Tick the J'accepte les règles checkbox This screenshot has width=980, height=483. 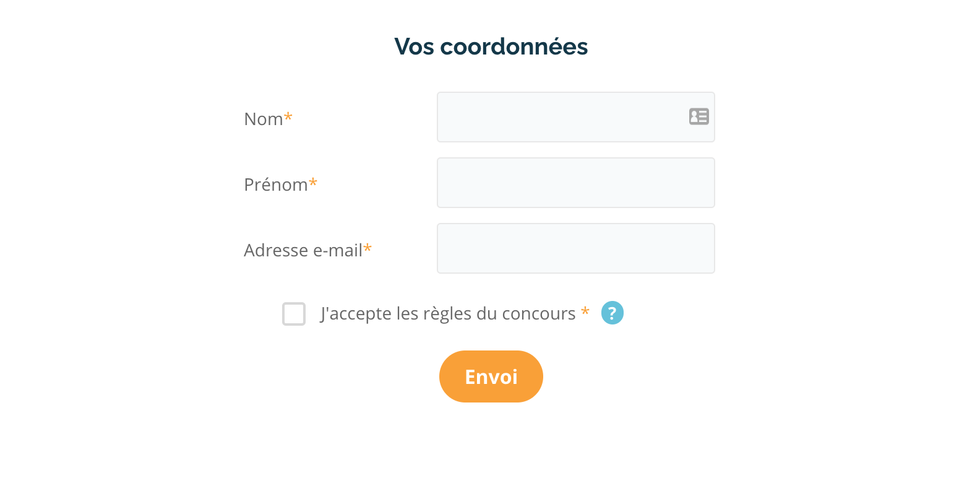(294, 314)
